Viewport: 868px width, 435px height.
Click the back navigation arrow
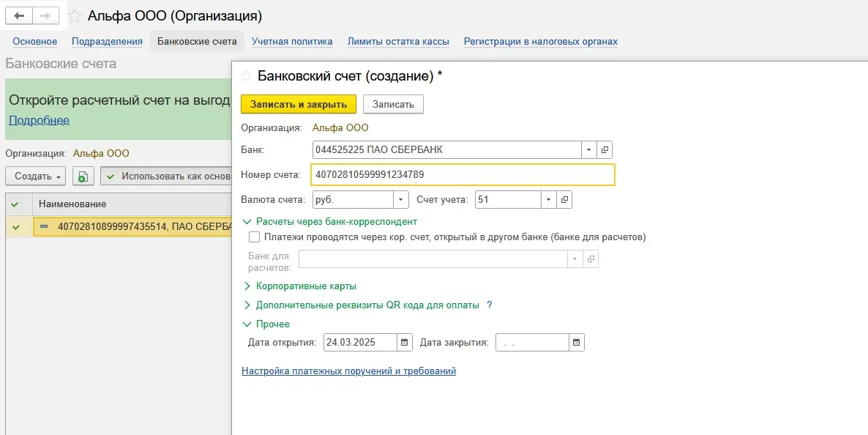20,15
